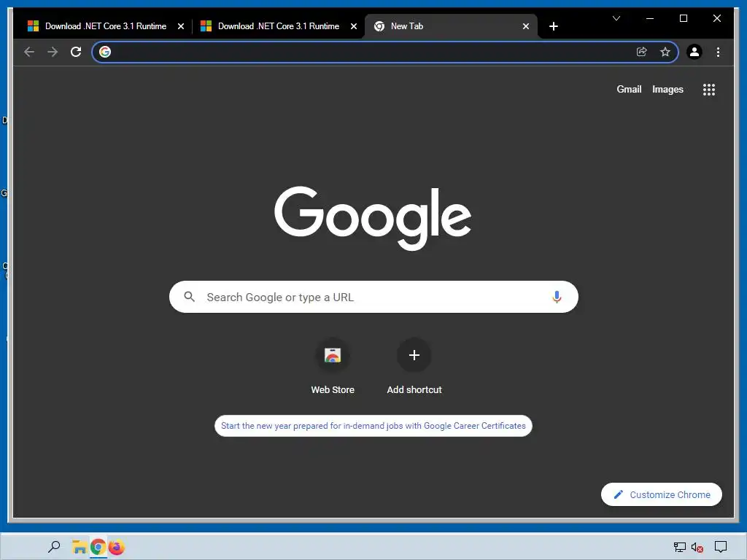Click the Google logo
Viewport: 747px width, 560px height.
(x=373, y=217)
